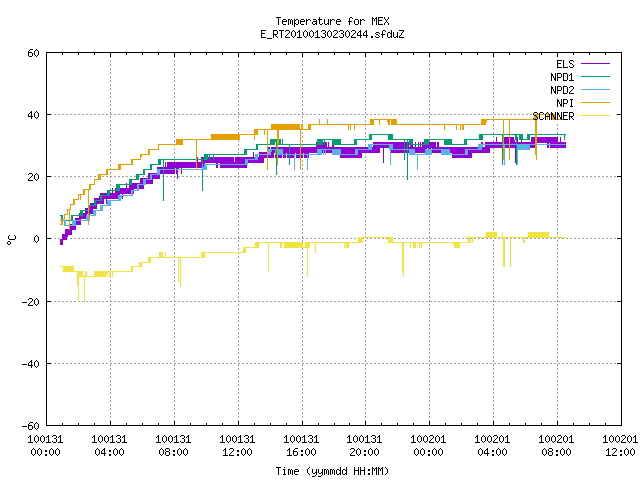Click the 'Time (yymmdd HH:MM)' axis title
Image resolution: width=640 pixels, height=480 pixels.
332,471
